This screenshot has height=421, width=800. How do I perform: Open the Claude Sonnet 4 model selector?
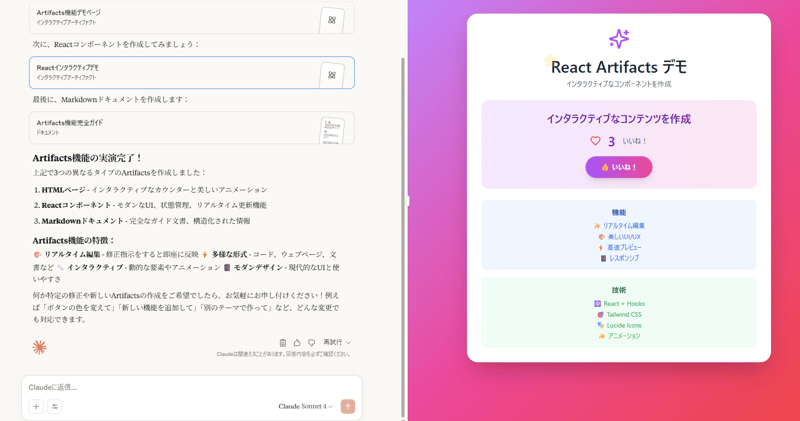[305, 407]
